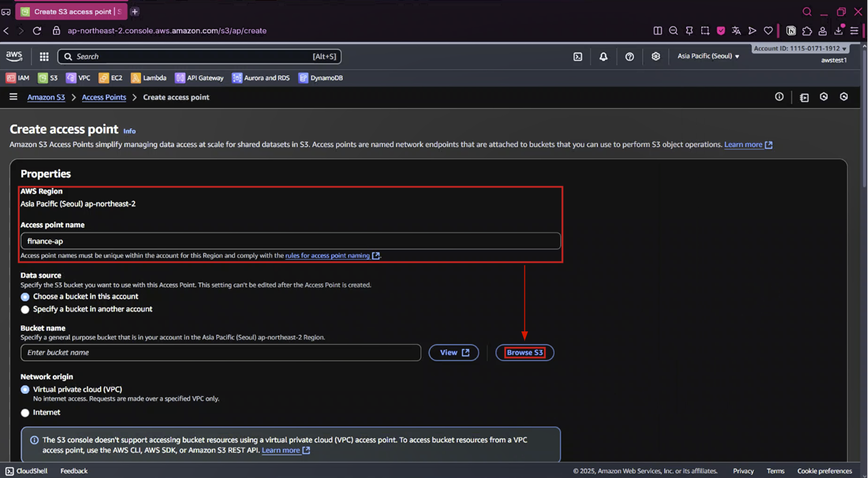Click the Enter bucket name field
868x478 pixels.
pos(221,353)
